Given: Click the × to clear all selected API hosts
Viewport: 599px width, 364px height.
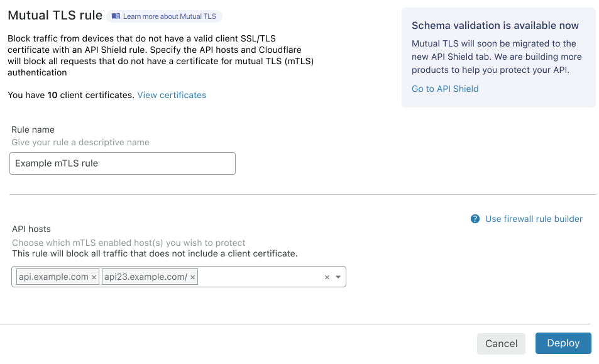Looking at the screenshot, I should pyautogui.click(x=327, y=277).
